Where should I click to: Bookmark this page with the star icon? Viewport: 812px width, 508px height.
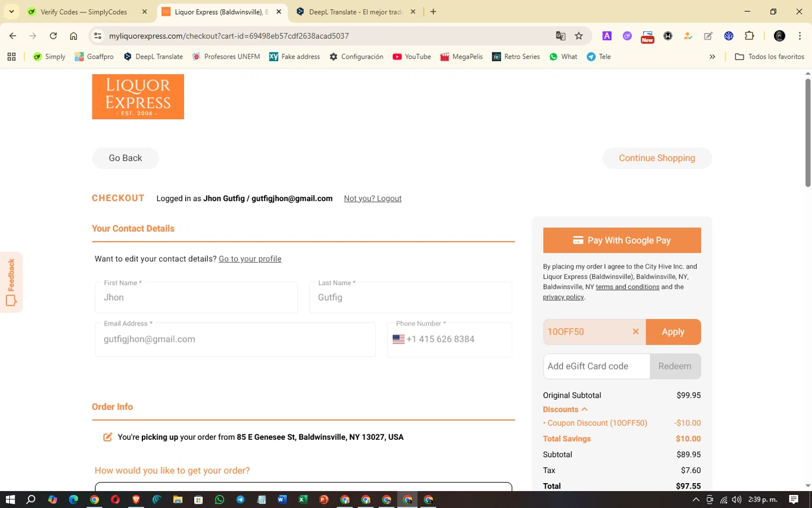point(579,36)
